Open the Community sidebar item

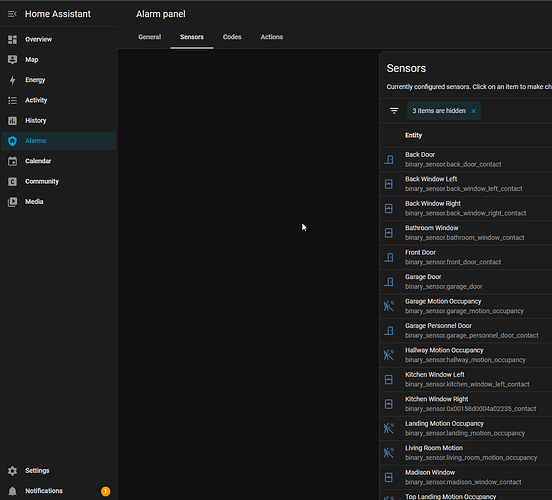58,182
